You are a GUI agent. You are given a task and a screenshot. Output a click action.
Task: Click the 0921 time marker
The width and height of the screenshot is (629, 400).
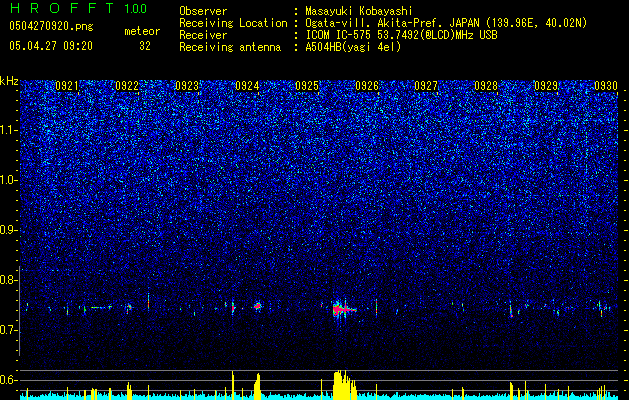(x=67, y=86)
